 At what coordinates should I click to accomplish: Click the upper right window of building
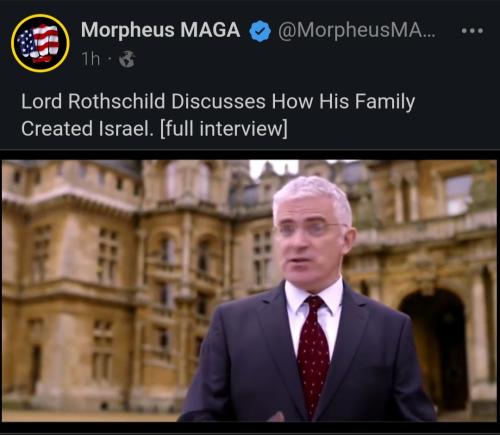[459, 195]
